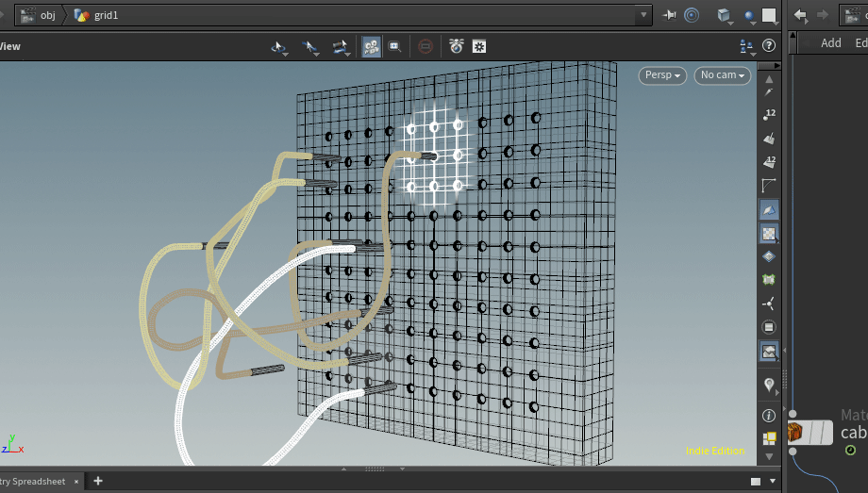Open the info circle icon in display toolbar
This screenshot has height=493, width=868.
pos(769,416)
